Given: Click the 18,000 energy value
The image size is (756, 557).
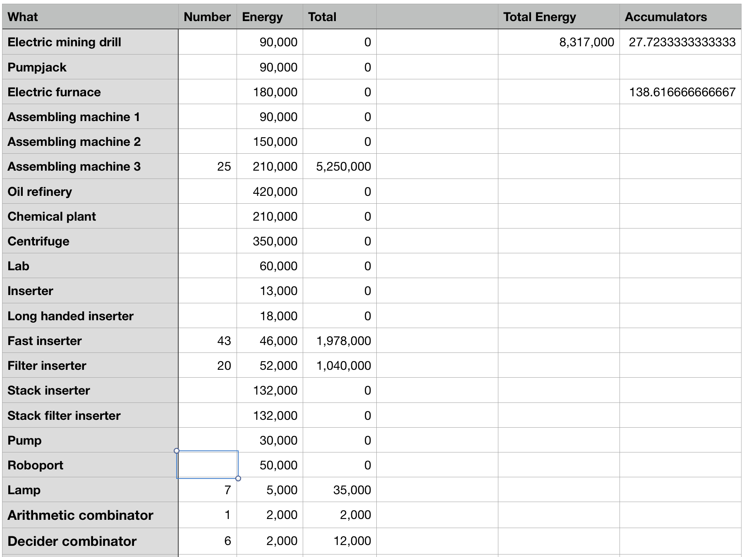Looking at the screenshot, I should [270, 316].
